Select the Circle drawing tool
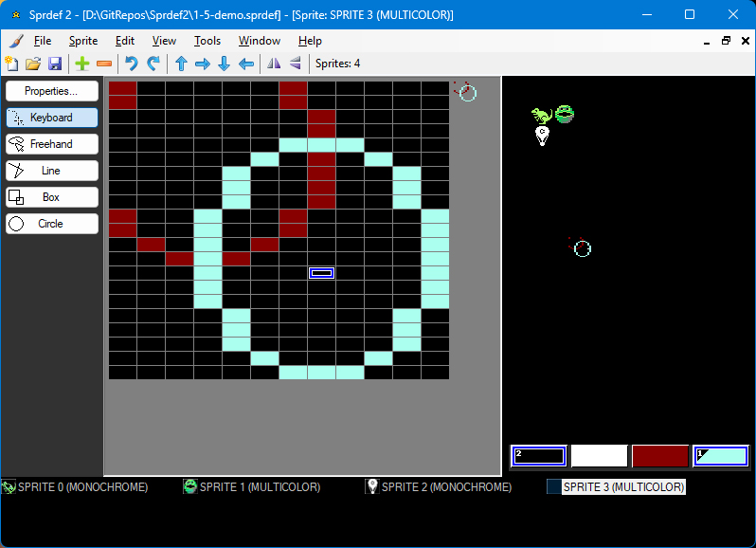Image resolution: width=756 pixels, height=548 pixels. pos(52,224)
